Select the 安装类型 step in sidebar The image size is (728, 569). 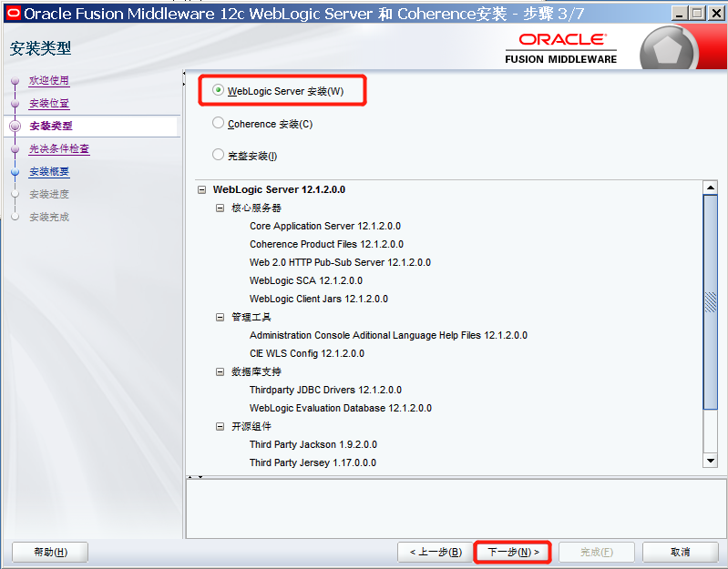[51, 126]
